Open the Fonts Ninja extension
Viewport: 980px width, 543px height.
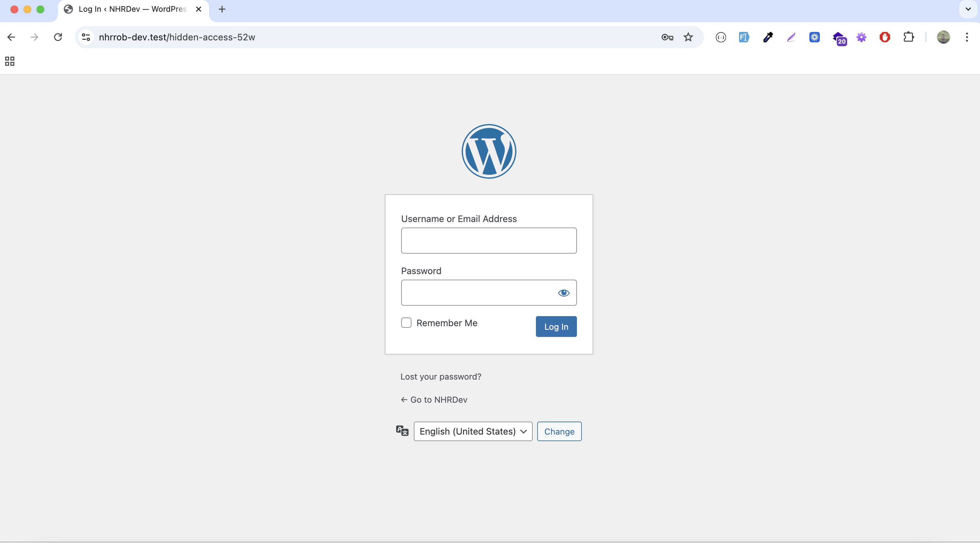(744, 37)
